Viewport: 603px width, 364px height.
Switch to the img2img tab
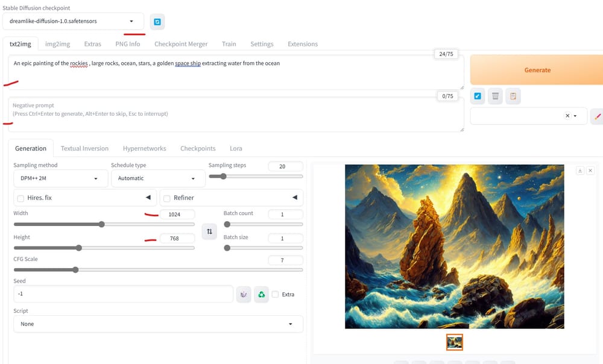[57, 43]
